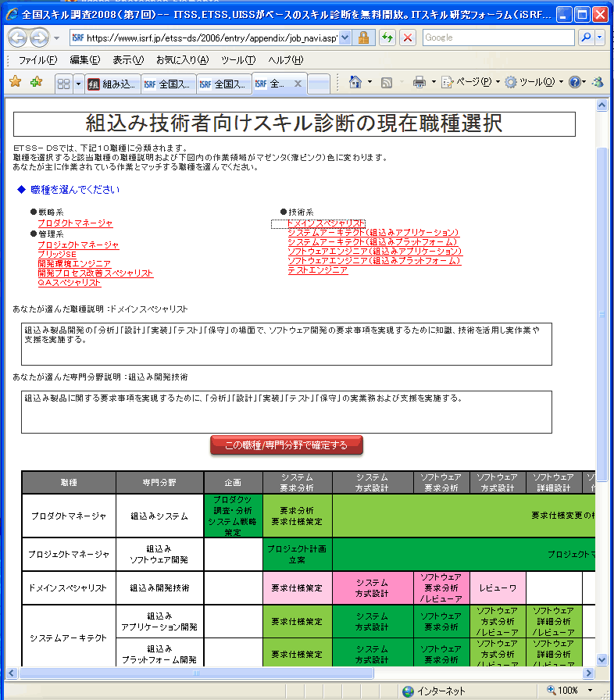Open a new blank tab

319,84
